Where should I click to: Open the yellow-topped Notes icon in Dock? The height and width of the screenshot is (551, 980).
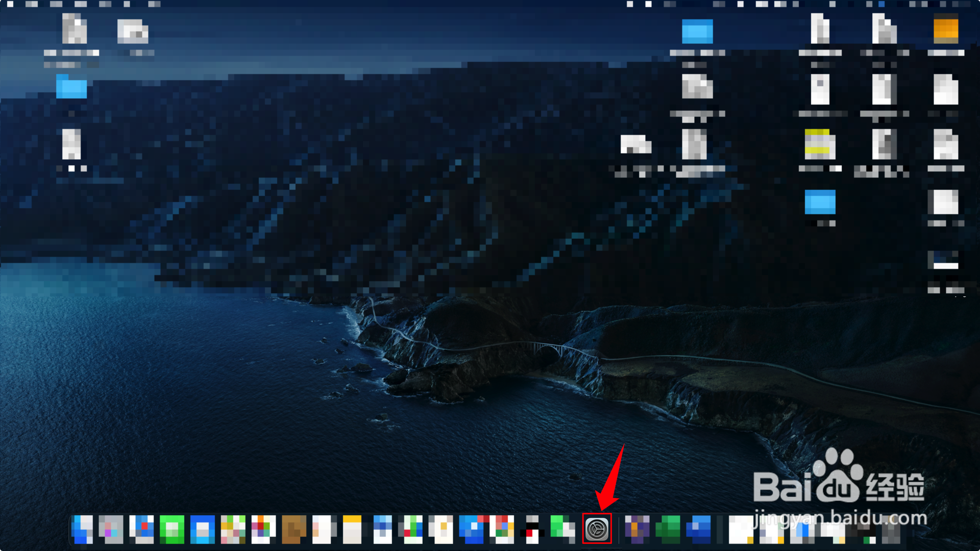[x=352, y=529]
